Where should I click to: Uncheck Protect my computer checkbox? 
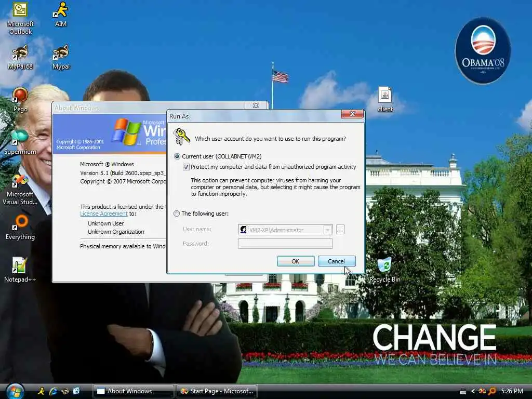(x=186, y=167)
